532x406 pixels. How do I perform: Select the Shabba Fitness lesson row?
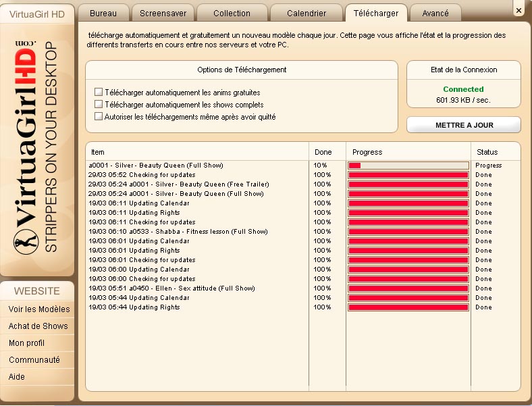pyautogui.click(x=302, y=232)
